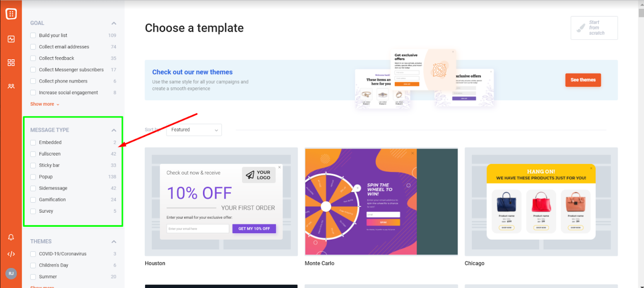This screenshot has width=644, height=288.
Task: Close the Houston template popup preview
Action: [280, 167]
